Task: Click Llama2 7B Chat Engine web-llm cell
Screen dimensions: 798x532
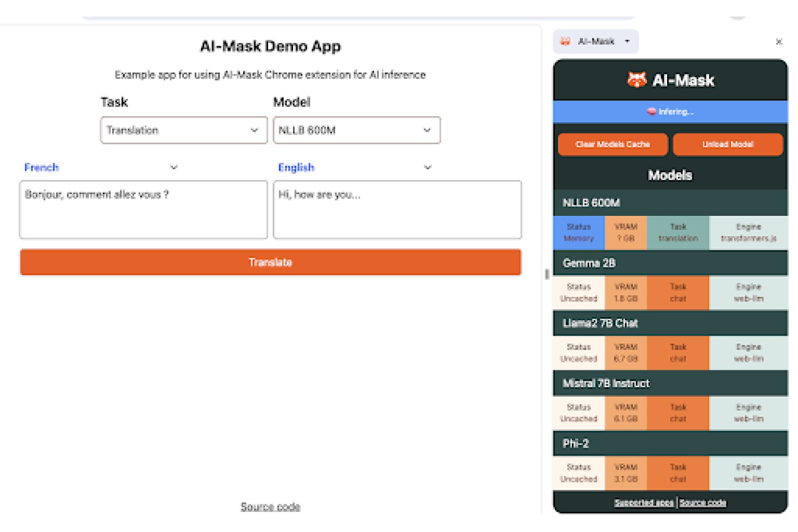Action: (x=749, y=353)
